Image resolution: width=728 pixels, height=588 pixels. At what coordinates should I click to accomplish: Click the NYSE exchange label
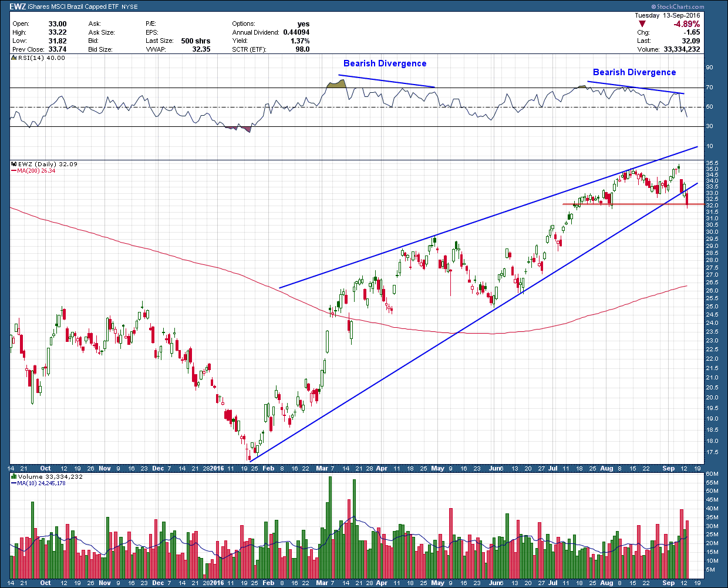[130, 7]
